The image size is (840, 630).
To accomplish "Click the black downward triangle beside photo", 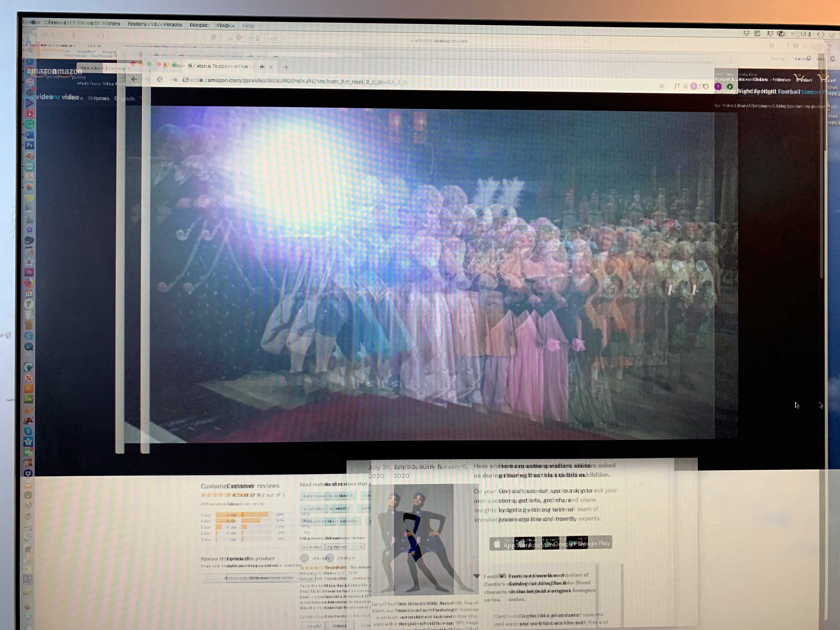I will (x=477, y=576).
